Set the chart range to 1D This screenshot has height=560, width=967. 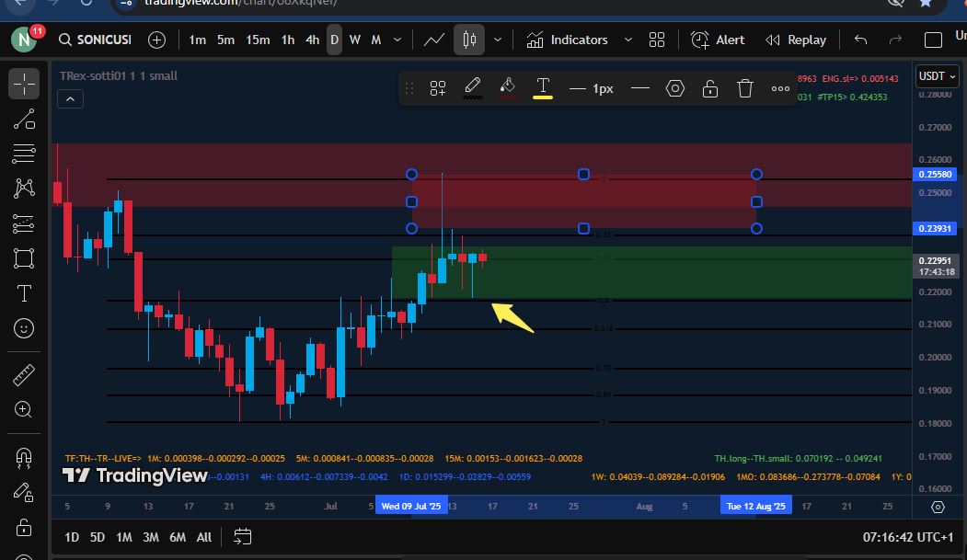(72, 537)
